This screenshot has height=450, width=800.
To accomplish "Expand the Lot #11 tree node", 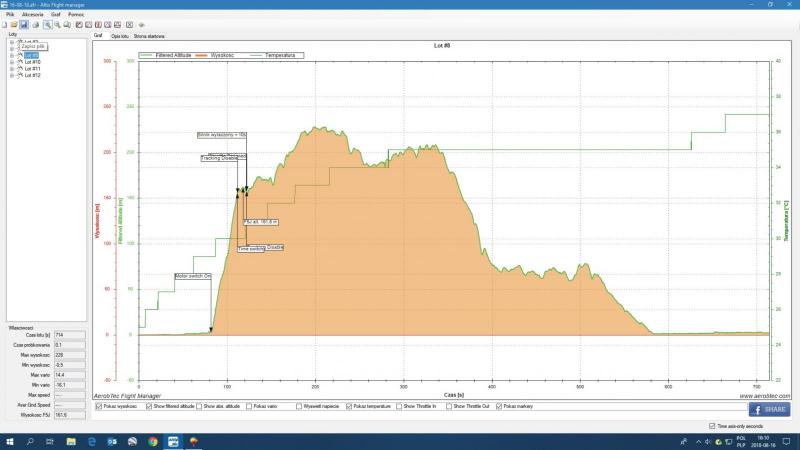I will (11, 68).
